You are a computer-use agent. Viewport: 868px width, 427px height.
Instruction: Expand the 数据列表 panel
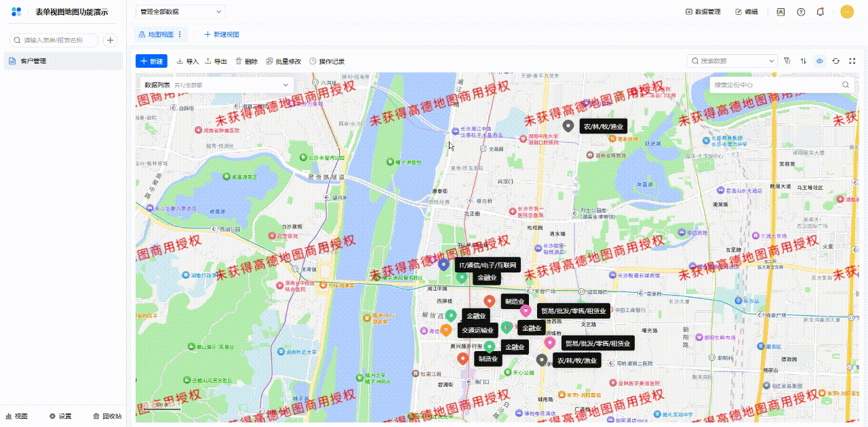coord(285,85)
